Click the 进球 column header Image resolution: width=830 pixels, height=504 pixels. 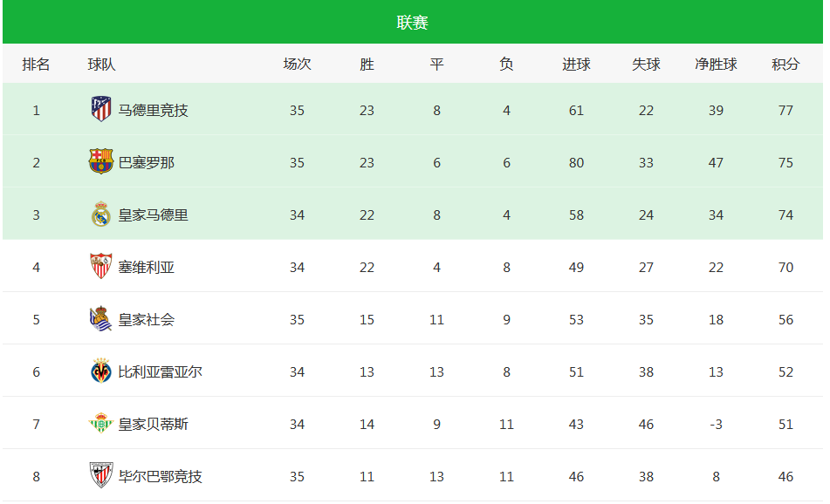point(576,65)
